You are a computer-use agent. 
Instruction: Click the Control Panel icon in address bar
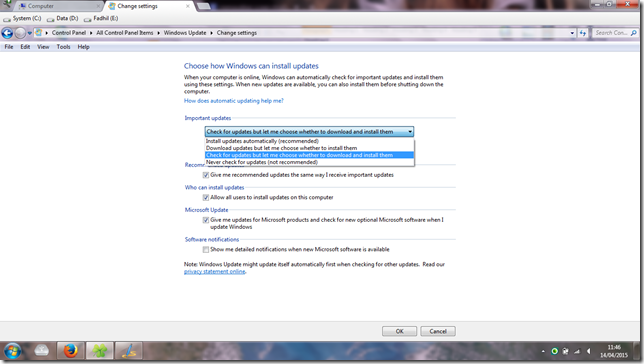coord(38,33)
